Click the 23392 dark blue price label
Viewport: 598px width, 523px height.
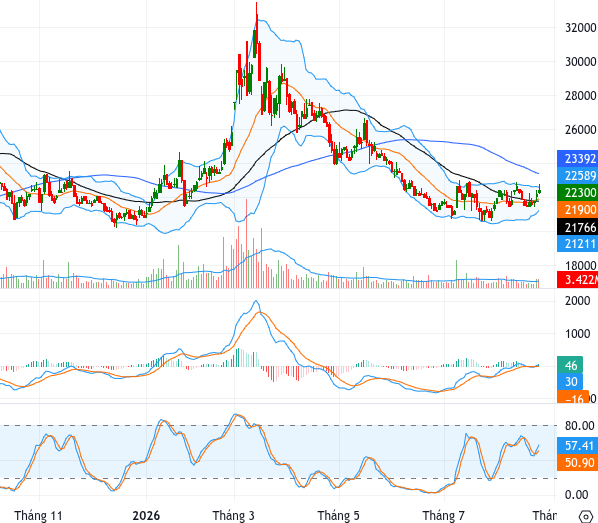pos(577,159)
